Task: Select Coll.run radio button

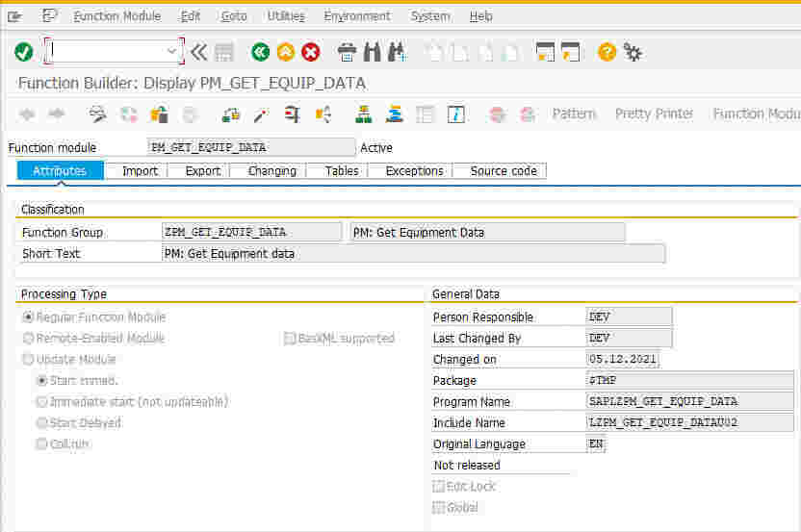Action: pos(42,443)
